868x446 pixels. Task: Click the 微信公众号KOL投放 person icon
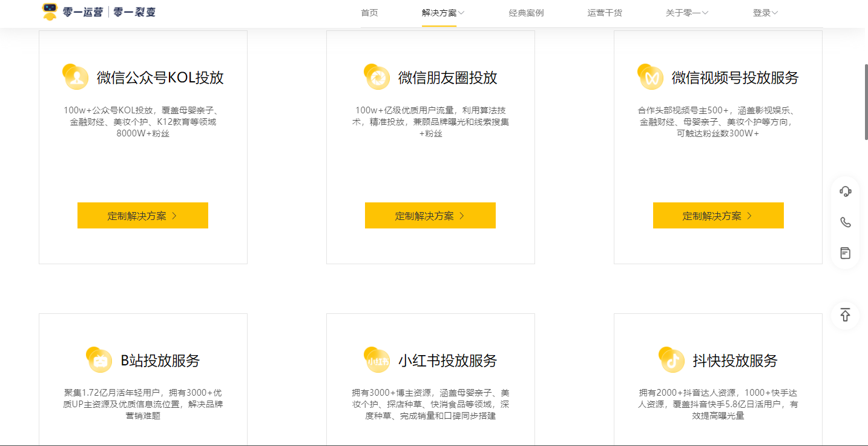pos(76,77)
